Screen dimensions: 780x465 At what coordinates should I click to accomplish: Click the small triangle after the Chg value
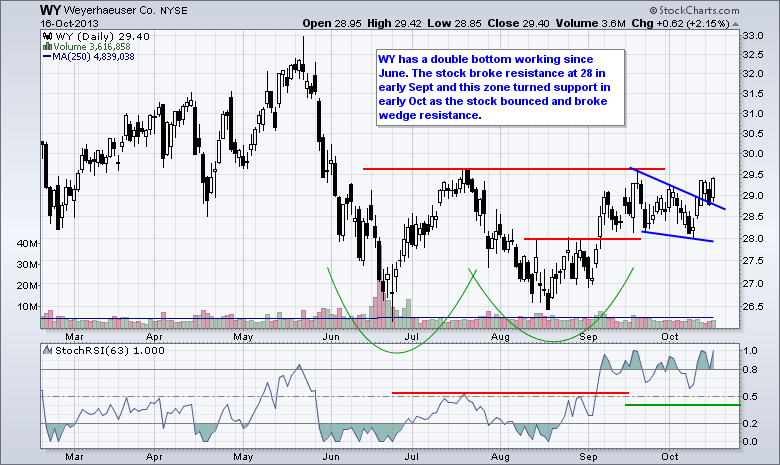pos(736,24)
